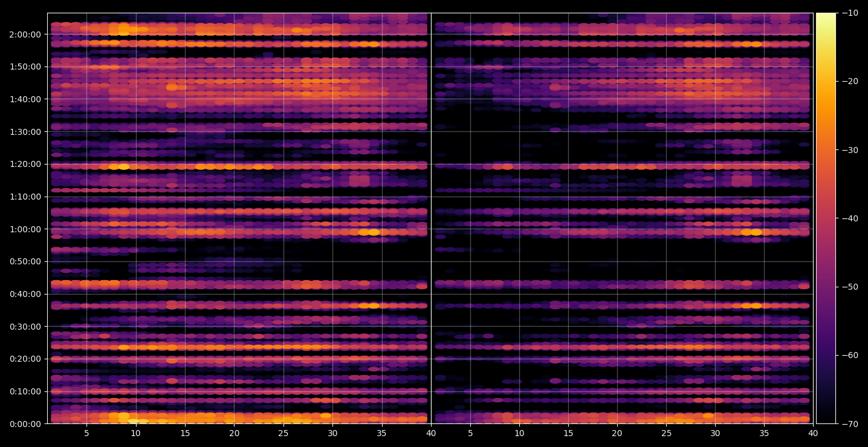Image resolution: width=868 pixels, height=447 pixels.
Task: Click the 0:00:00 time-axis label
Action: tap(25, 424)
